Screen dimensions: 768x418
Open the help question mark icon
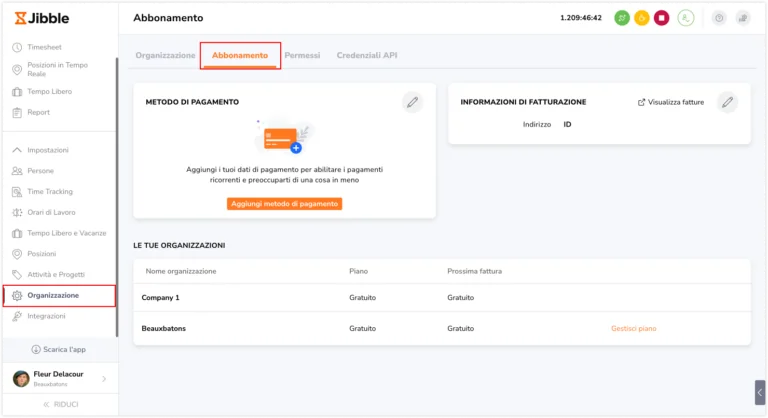point(719,18)
